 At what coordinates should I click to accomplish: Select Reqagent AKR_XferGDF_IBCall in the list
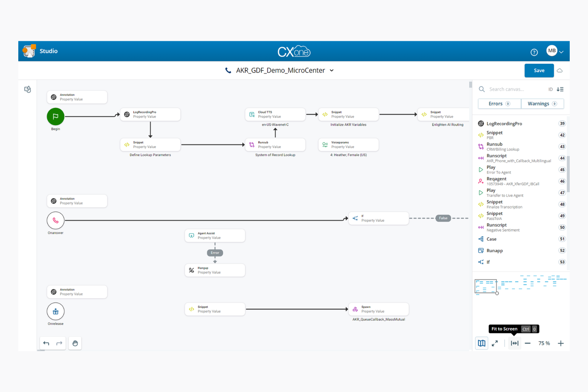(521, 181)
